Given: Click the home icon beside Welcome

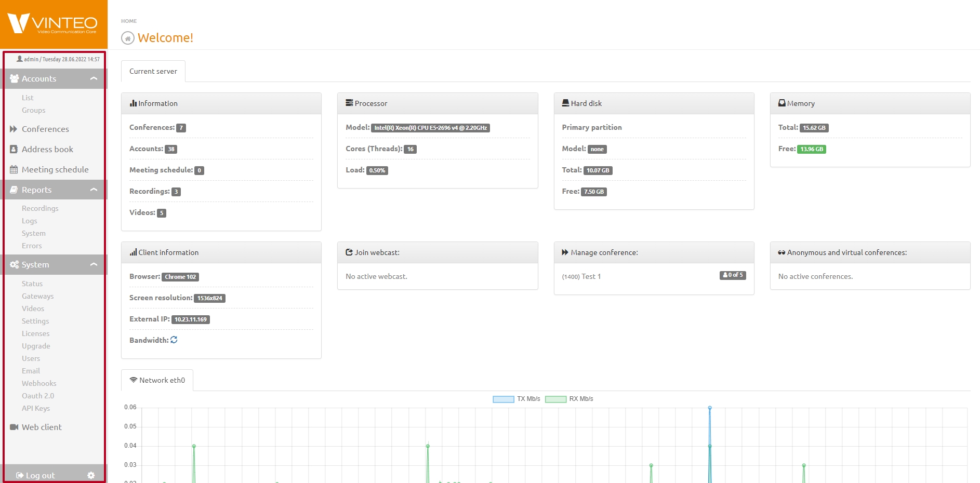Looking at the screenshot, I should click(127, 38).
